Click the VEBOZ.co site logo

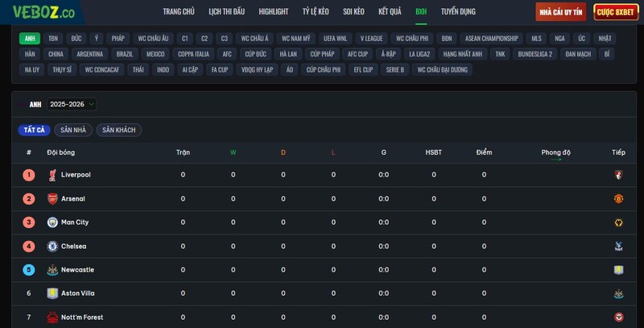43,12
